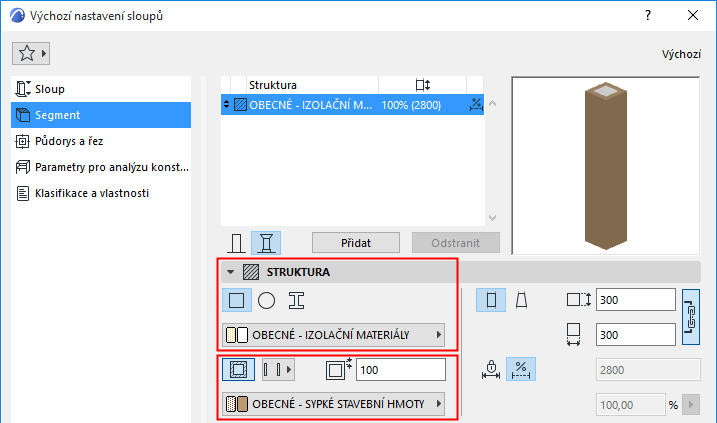717x423 pixels.
Task: Open the veneer type flyout button
Action: point(278,369)
